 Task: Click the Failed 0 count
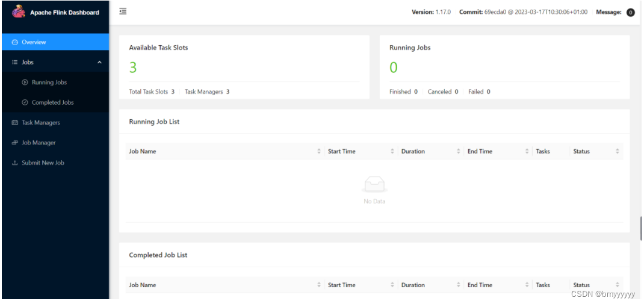pos(479,92)
